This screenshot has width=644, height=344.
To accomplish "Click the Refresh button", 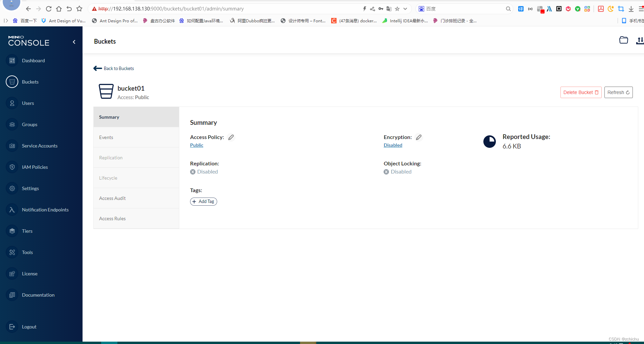I will [618, 92].
